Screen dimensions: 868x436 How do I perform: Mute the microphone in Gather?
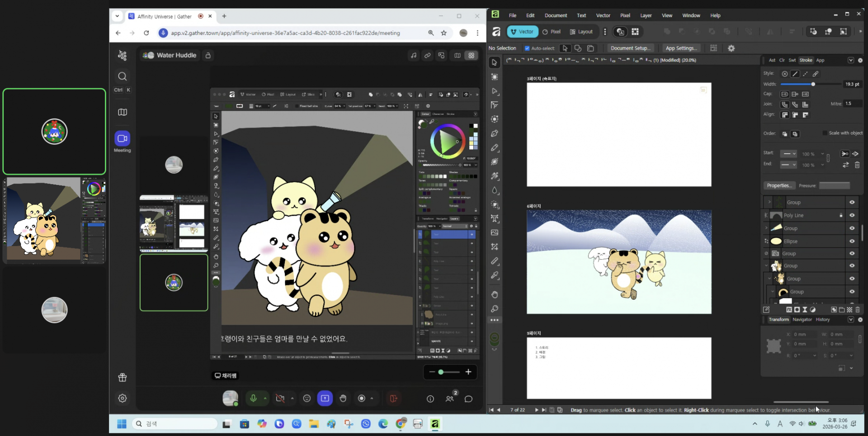pyautogui.click(x=253, y=398)
